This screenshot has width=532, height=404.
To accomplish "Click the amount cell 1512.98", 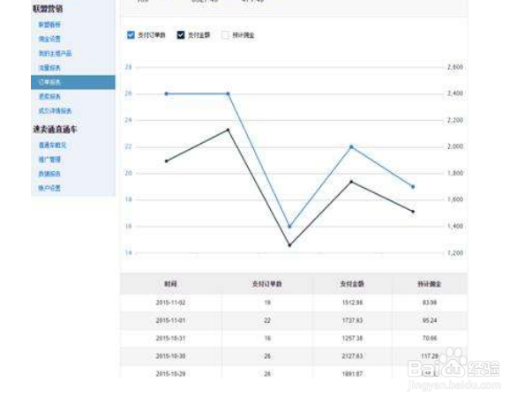I will [x=352, y=303].
